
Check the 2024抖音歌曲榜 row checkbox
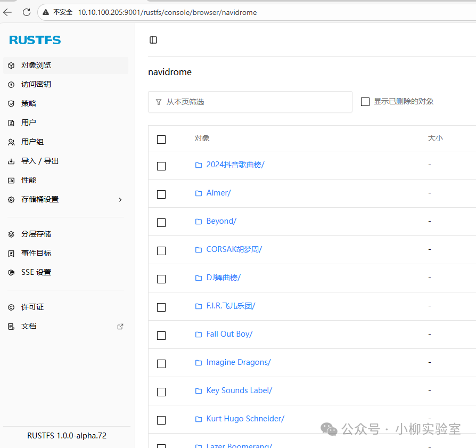tap(161, 166)
